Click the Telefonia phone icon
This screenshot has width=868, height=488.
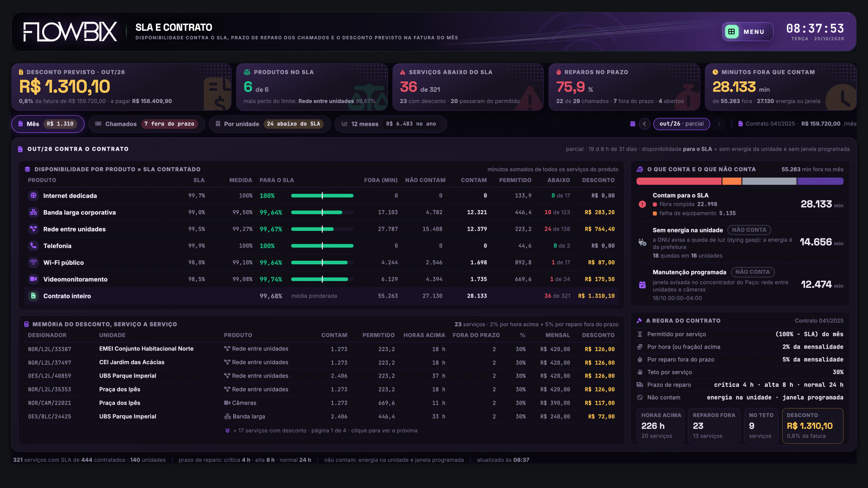pos(33,246)
